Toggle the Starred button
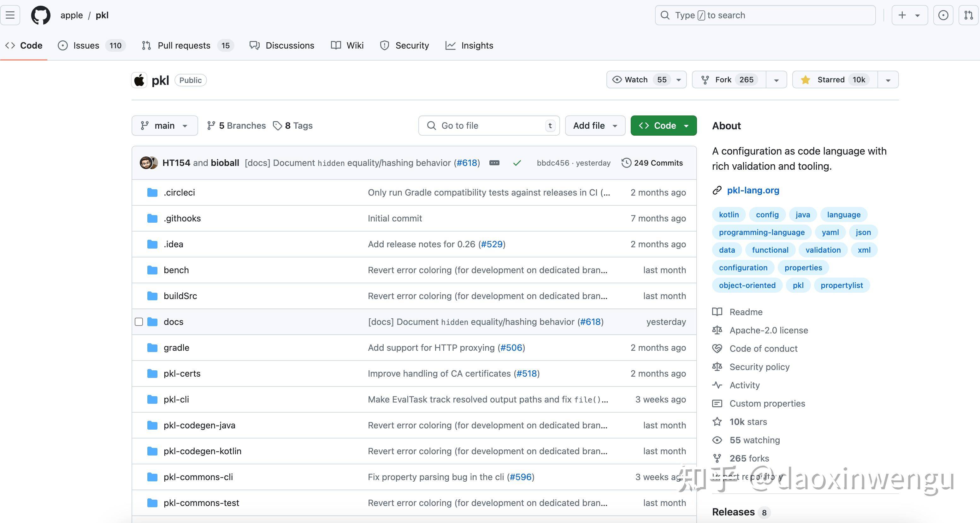 [835, 79]
